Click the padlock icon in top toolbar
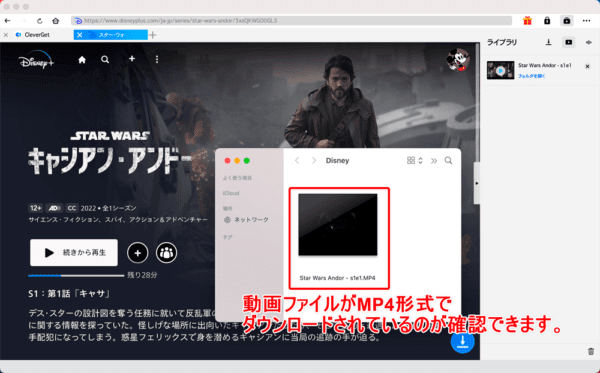The height and width of the screenshot is (373, 600). [x=547, y=21]
